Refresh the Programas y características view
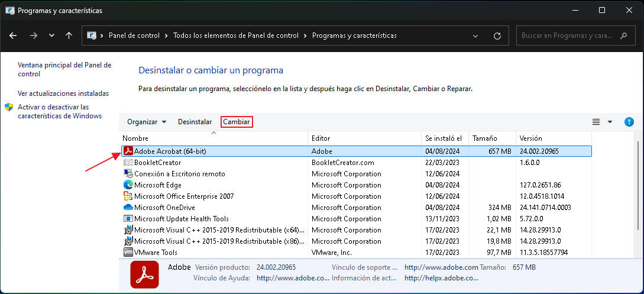This screenshot has width=644, height=294. pos(497,35)
